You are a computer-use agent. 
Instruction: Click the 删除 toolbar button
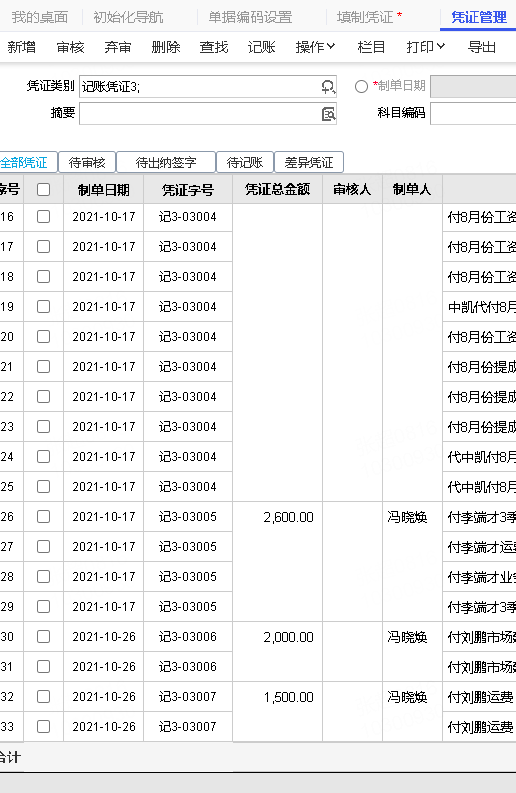(x=166, y=47)
